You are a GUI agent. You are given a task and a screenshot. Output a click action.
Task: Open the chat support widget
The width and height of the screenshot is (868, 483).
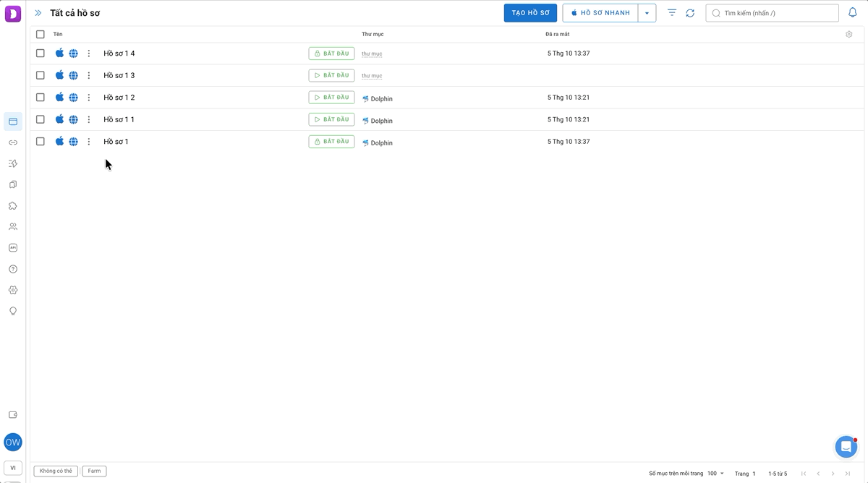[846, 447]
